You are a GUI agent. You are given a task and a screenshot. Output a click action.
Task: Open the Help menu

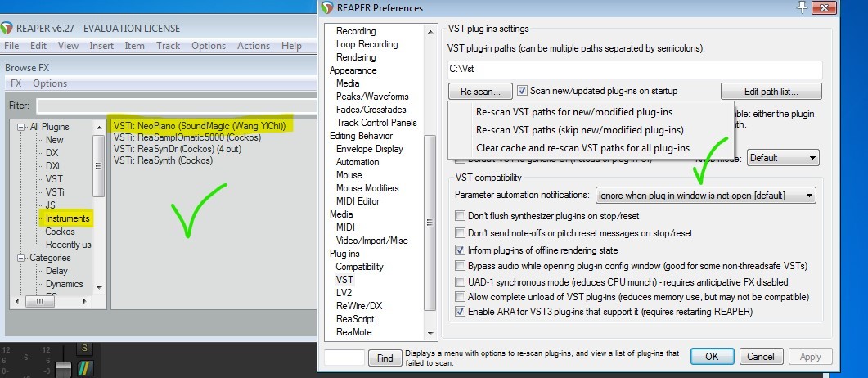tap(291, 46)
